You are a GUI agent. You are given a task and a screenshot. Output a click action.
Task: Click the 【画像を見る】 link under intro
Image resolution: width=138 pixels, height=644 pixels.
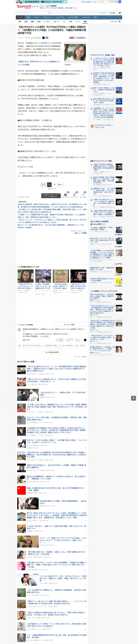[39, 63]
